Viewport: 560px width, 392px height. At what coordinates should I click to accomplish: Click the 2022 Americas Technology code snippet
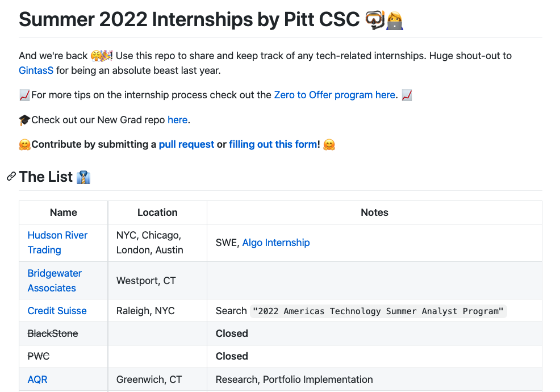coord(378,311)
